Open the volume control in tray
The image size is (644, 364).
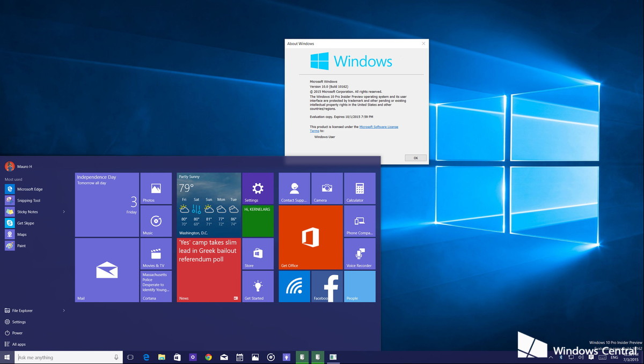pos(581,357)
